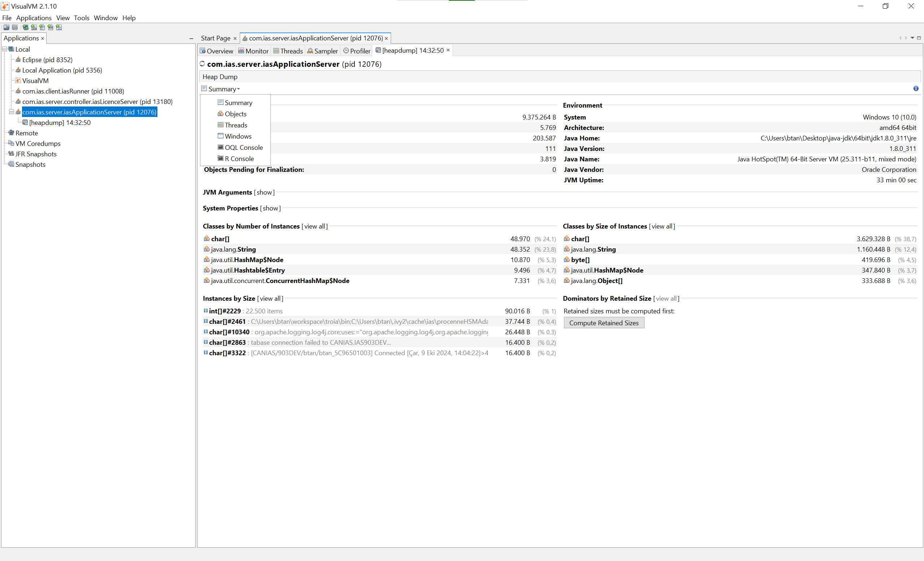This screenshot has height=561, width=924.
Task: Switch to the Monitor tab
Action: pos(253,51)
